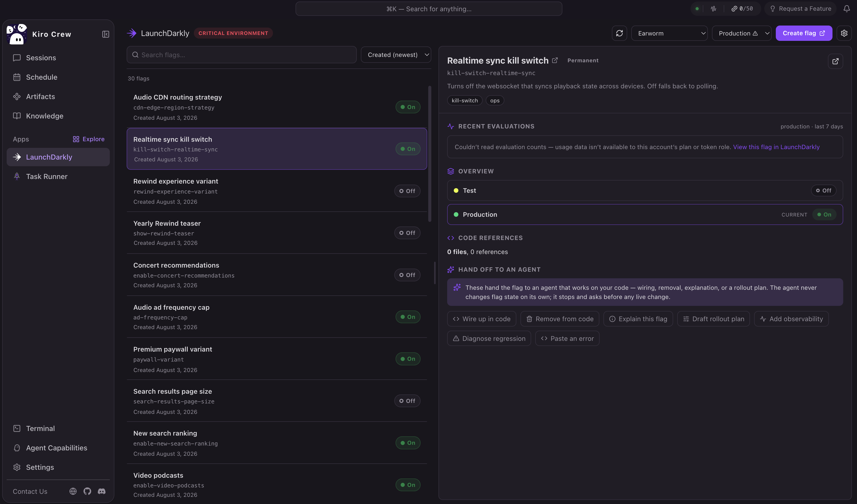Screen dimensions: 857x504
Task: Toggle the Test environment Off pill
Action: [x=823, y=190]
